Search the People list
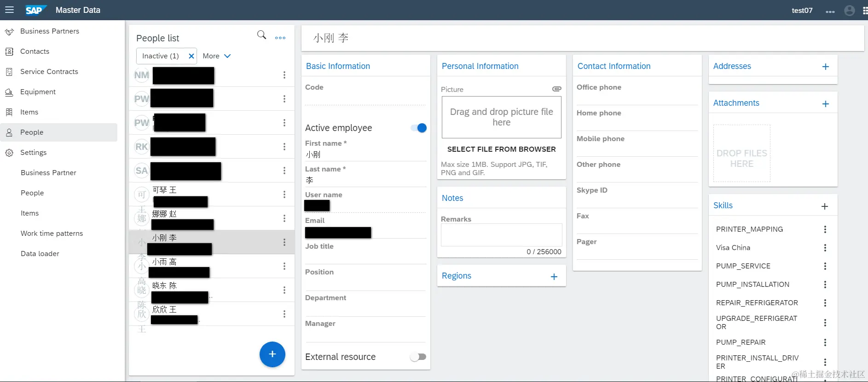 coord(261,35)
